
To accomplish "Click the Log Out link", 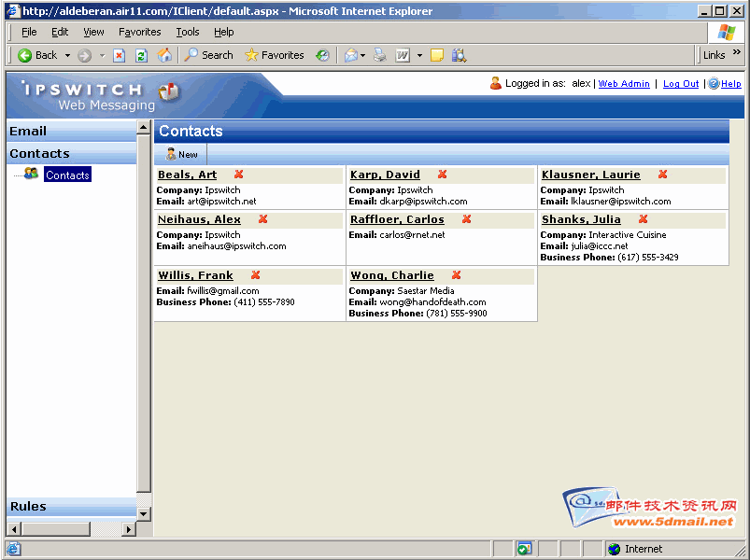I will [680, 84].
